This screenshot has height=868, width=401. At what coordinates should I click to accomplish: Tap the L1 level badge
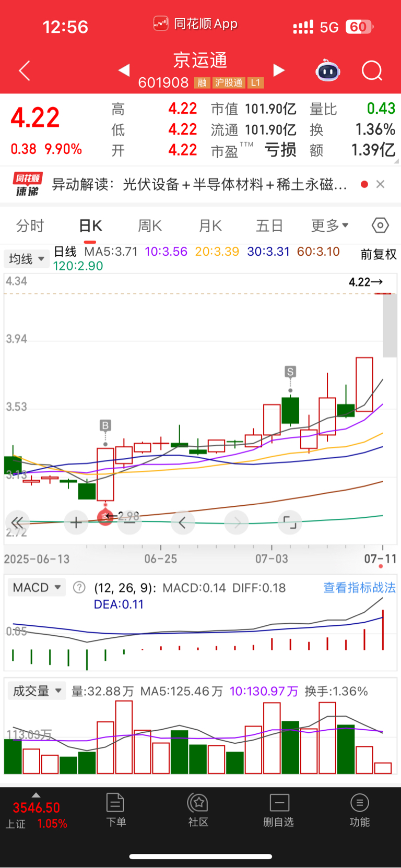coord(255,82)
